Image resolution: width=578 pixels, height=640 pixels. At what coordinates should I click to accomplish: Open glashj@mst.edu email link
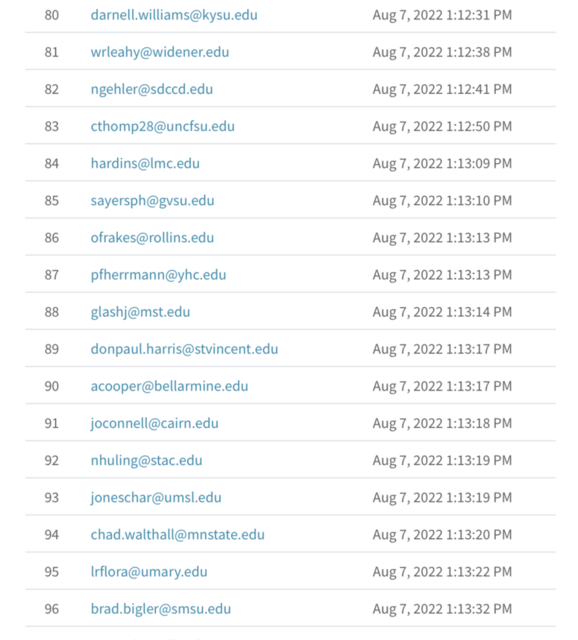tap(140, 312)
